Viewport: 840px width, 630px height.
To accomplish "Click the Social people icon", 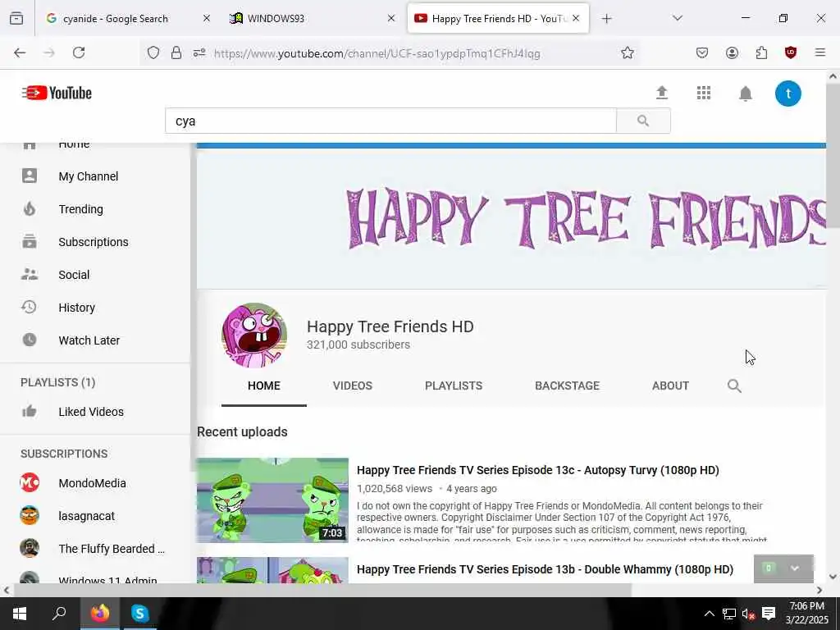I will coord(30,274).
